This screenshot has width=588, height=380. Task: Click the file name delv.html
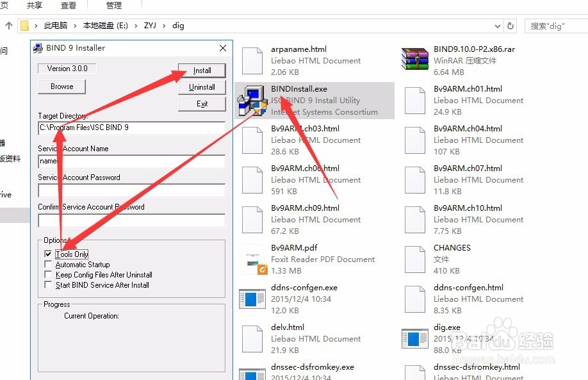click(287, 327)
